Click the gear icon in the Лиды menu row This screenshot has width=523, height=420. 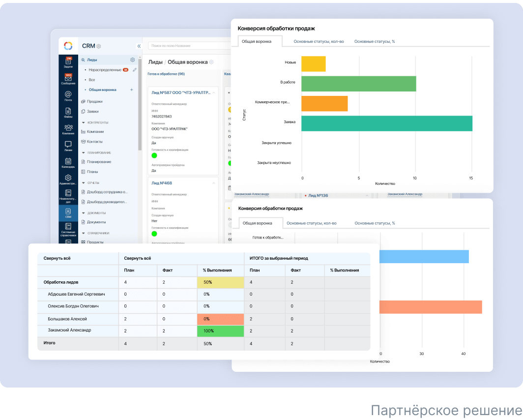coord(132,60)
